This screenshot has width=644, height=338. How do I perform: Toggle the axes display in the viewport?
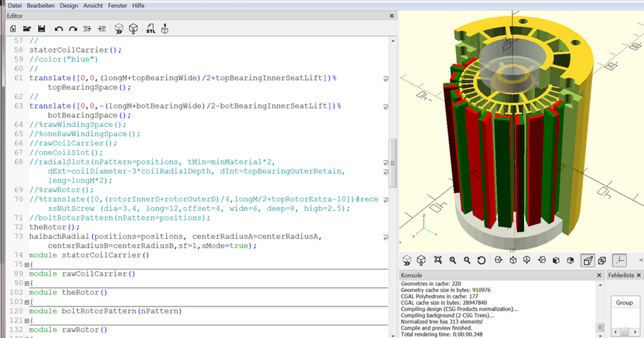point(619,260)
